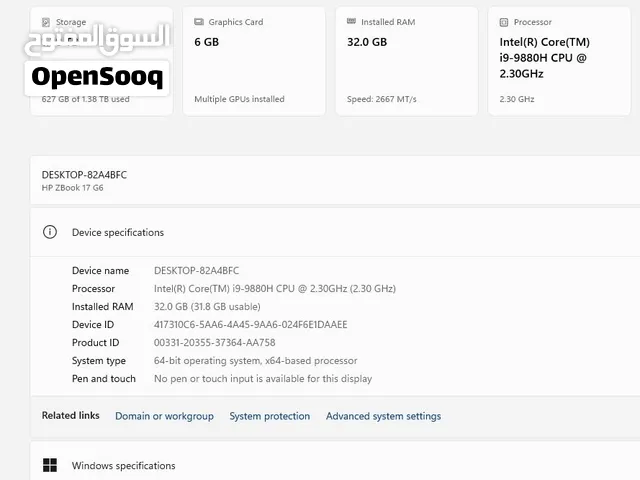This screenshot has width=640, height=480.
Task: Click the Installed RAM chip icon
Action: click(351, 21)
